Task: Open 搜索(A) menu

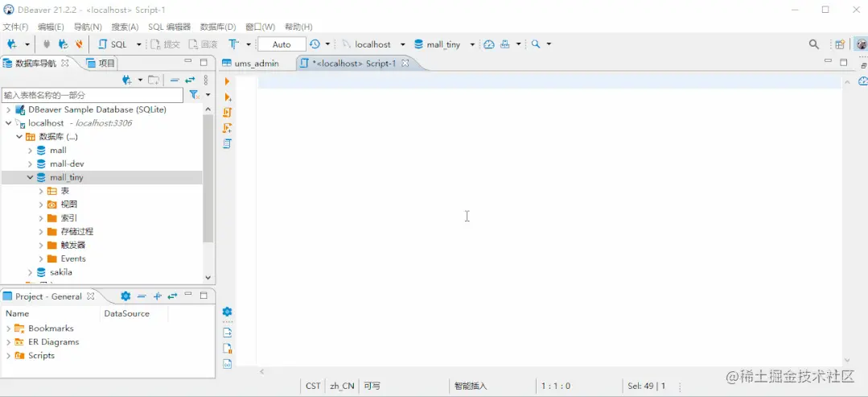Action: point(125,27)
